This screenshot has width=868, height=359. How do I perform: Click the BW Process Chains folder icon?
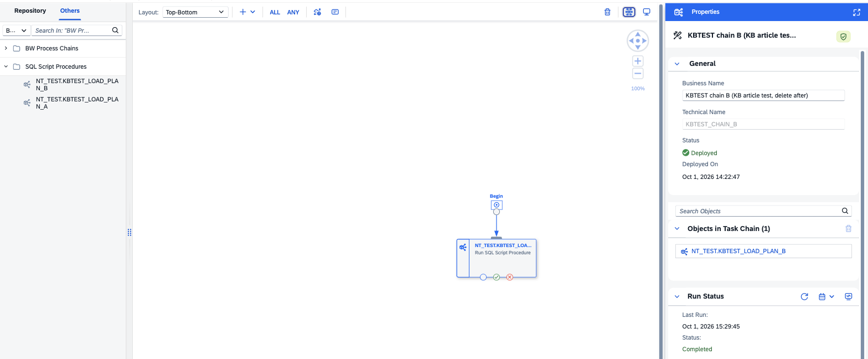click(x=17, y=48)
